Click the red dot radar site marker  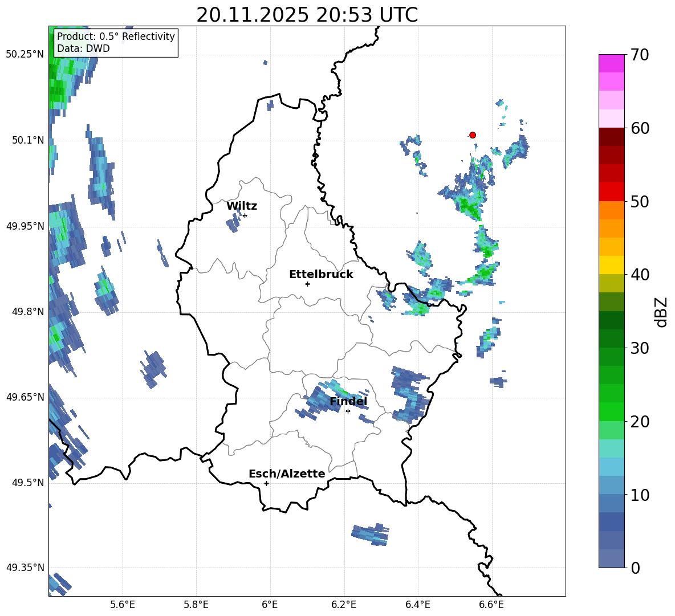[472, 135]
